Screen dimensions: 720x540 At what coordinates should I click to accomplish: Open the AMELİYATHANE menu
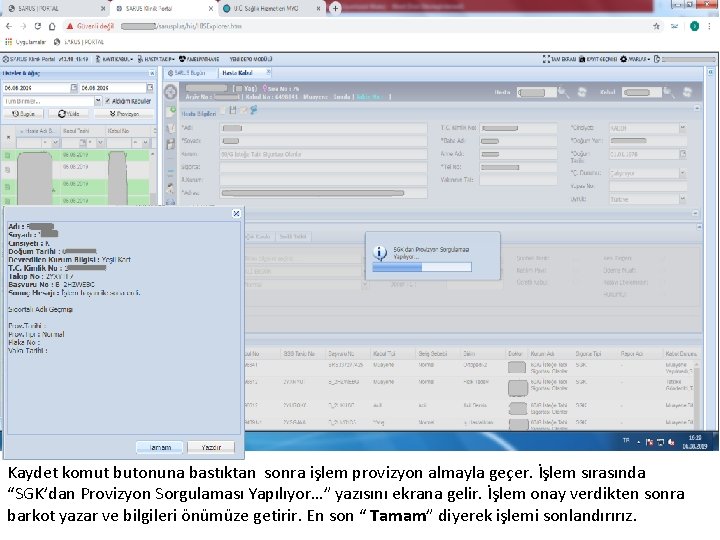point(199,59)
